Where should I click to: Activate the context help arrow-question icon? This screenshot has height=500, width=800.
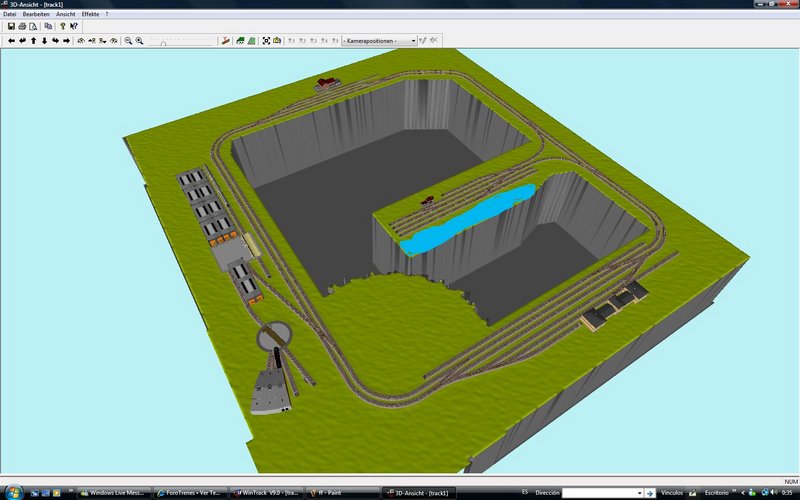coord(74,26)
